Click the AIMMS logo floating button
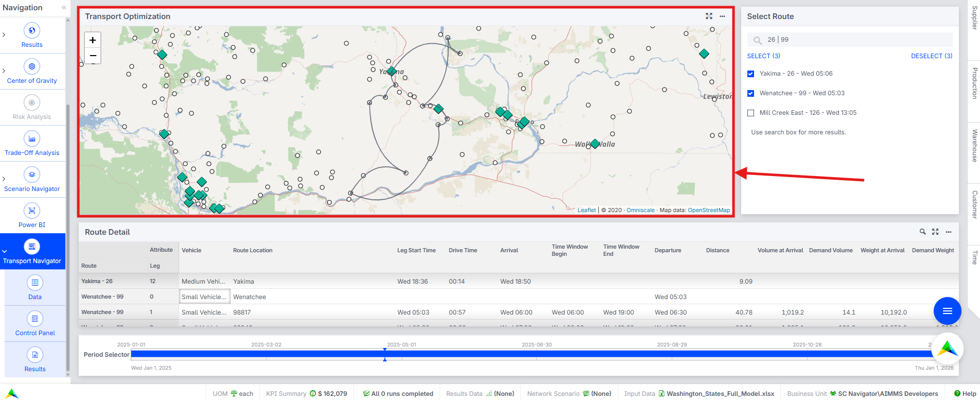The width and height of the screenshot is (980, 400). [947, 349]
